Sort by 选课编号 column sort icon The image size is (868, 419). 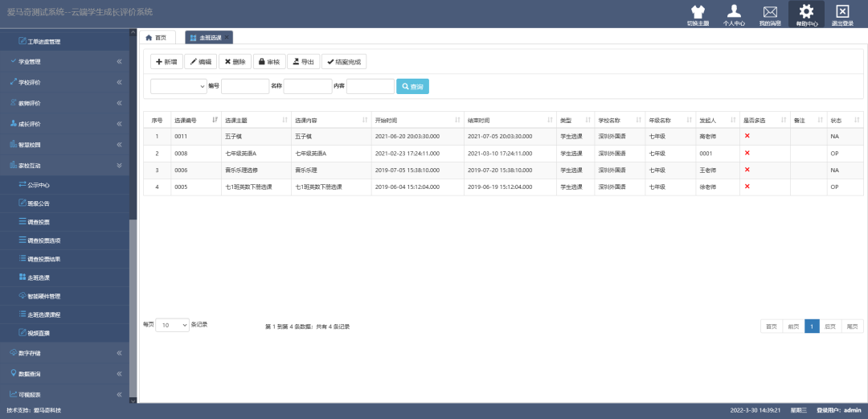tap(215, 121)
